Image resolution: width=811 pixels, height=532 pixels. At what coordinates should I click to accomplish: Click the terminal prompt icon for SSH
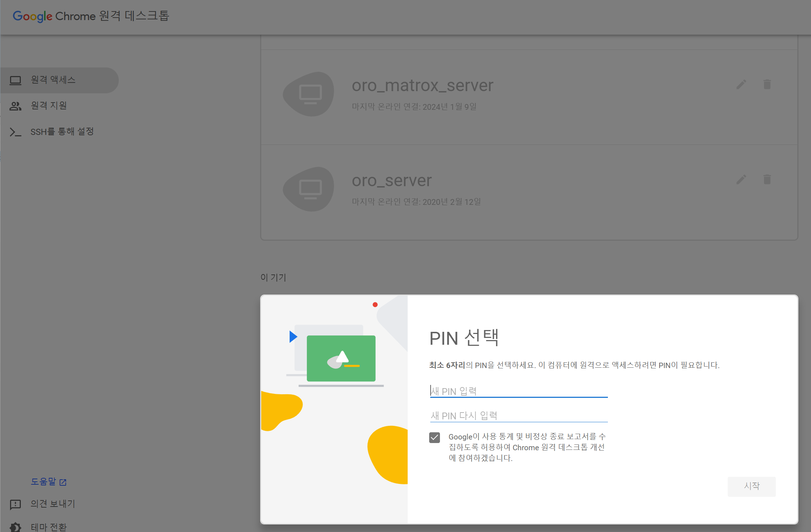(x=15, y=132)
